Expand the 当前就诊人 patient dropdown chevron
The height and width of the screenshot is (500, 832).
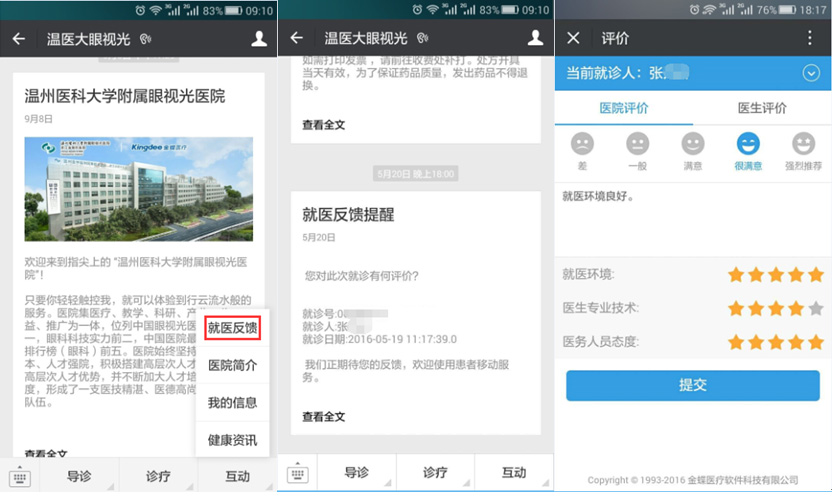point(811,73)
